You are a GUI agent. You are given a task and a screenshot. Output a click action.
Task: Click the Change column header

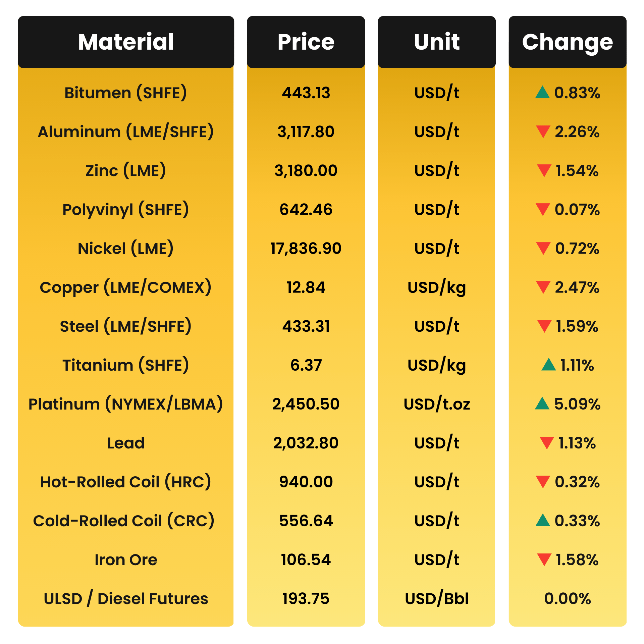tap(568, 42)
